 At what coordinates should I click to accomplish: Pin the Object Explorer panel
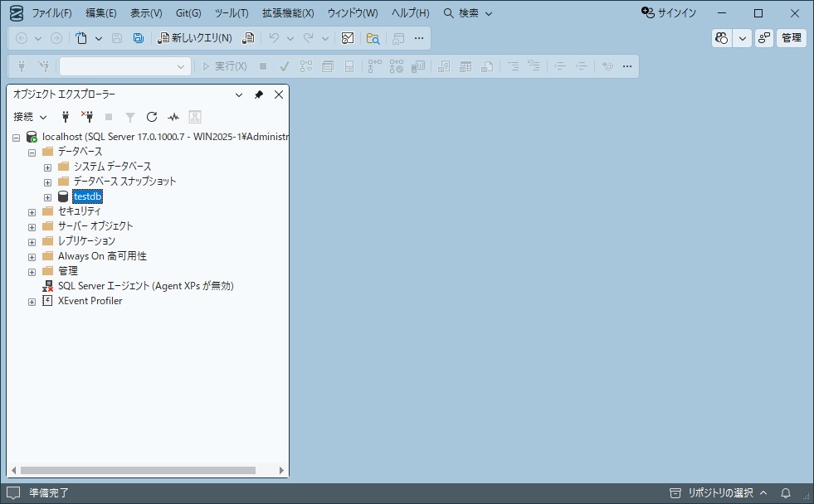pos(259,94)
